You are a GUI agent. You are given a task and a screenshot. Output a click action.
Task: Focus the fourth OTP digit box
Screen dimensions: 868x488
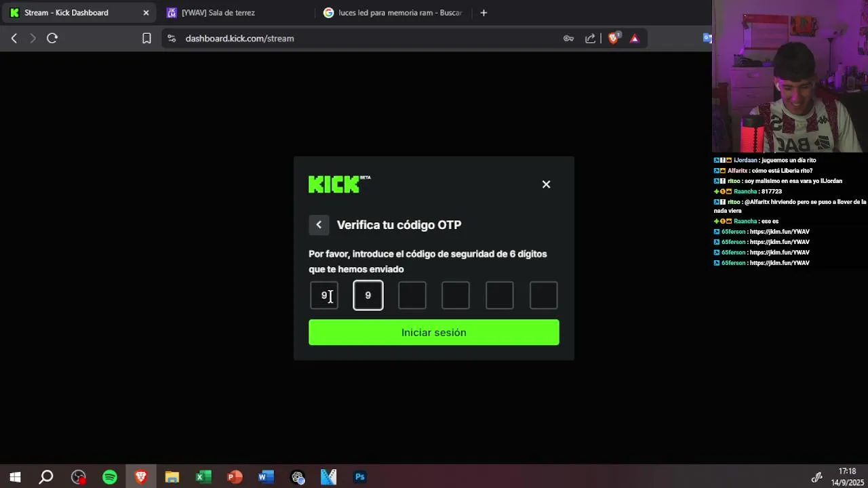456,296
